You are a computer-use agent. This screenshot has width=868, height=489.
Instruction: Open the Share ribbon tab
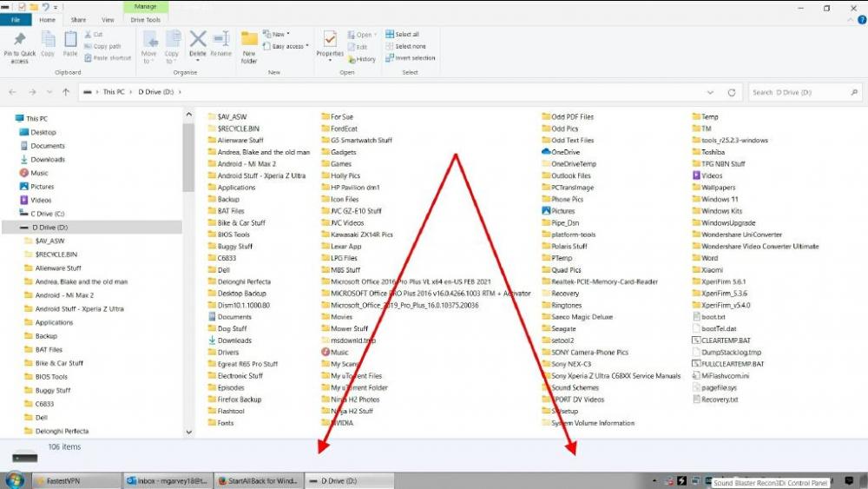point(78,19)
